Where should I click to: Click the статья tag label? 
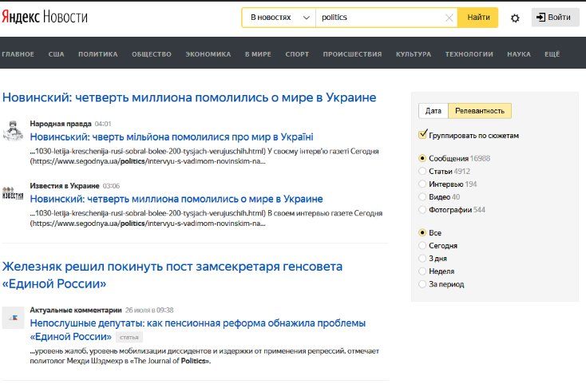coord(129,338)
